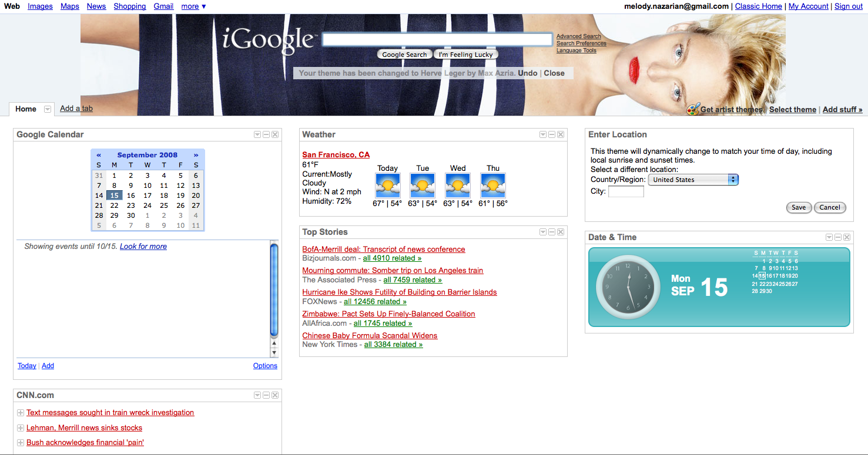Cancel the location entry
Screen dimensions: 868x455
coord(830,207)
